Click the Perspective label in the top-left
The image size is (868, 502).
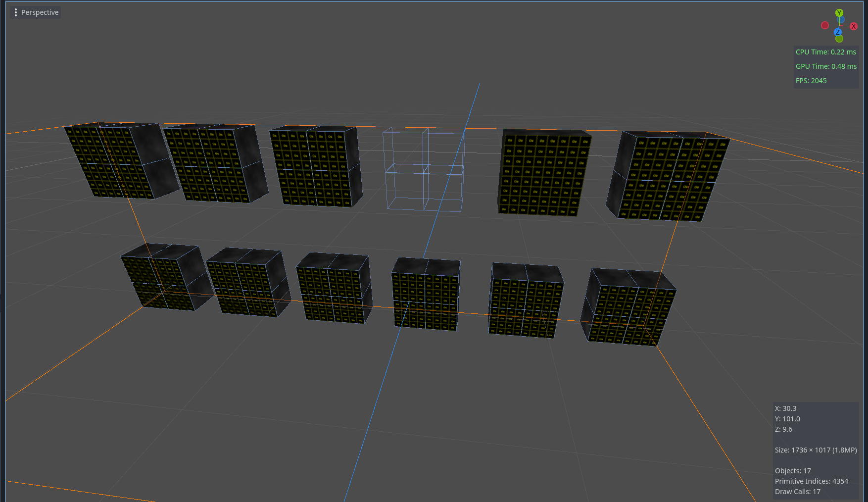click(40, 12)
